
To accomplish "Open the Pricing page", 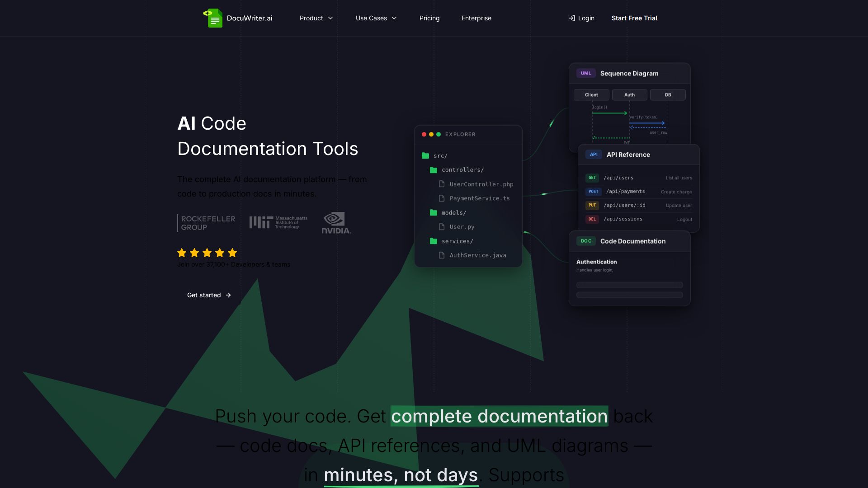I will pyautogui.click(x=429, y=18).
